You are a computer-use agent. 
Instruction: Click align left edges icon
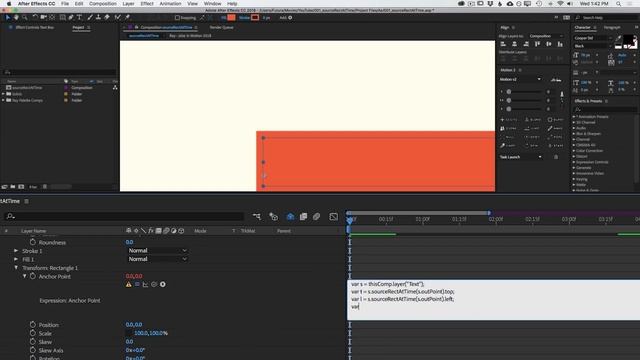[503, 44]
